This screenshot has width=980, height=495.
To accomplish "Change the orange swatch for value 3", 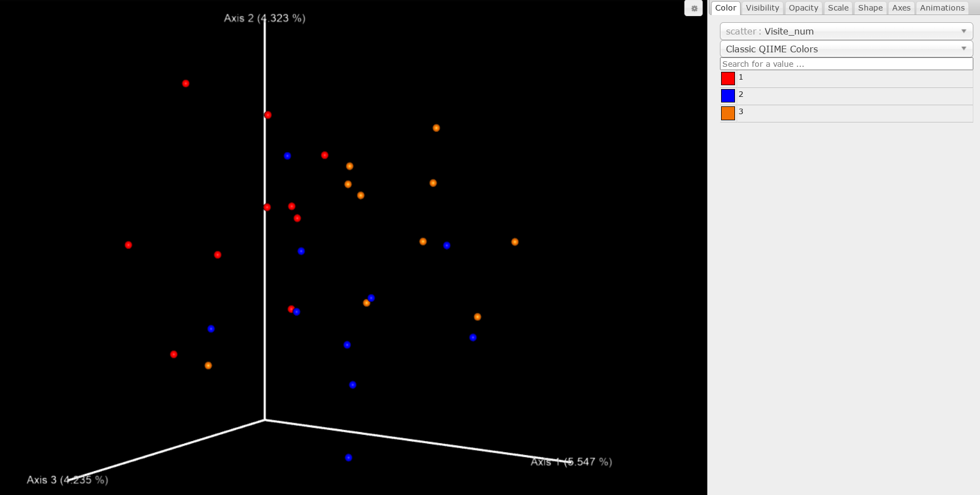I will (x=728, y=113).
